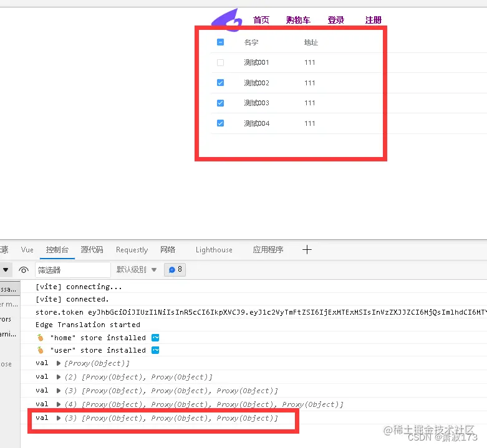
Task: Click the home store installed badge icon
Action: (x=155, y=338)
